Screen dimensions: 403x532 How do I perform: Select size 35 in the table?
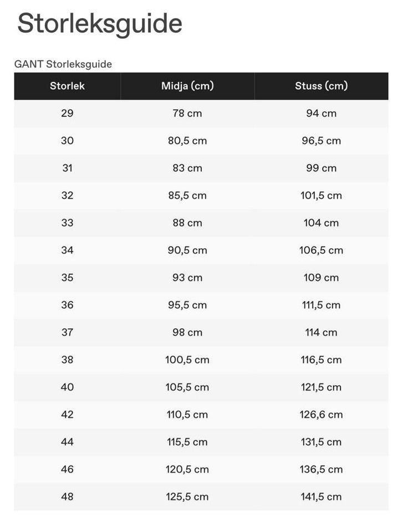coord(67,278)
